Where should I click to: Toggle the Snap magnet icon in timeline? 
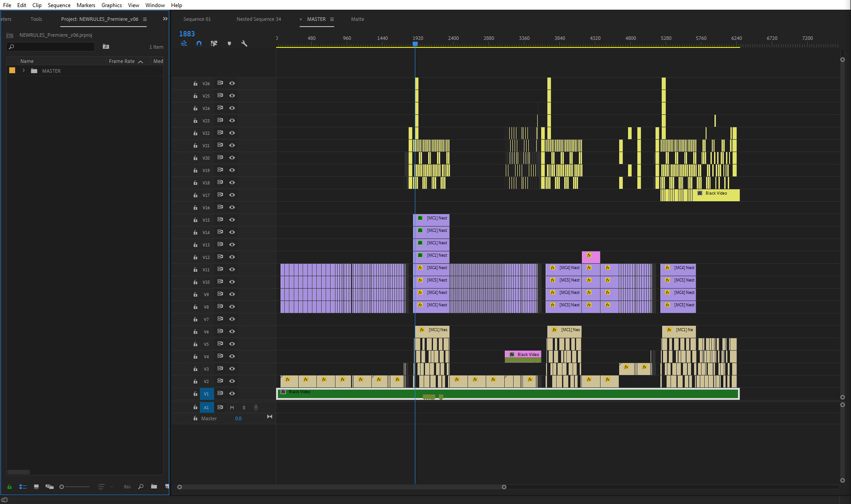(199, 43)
